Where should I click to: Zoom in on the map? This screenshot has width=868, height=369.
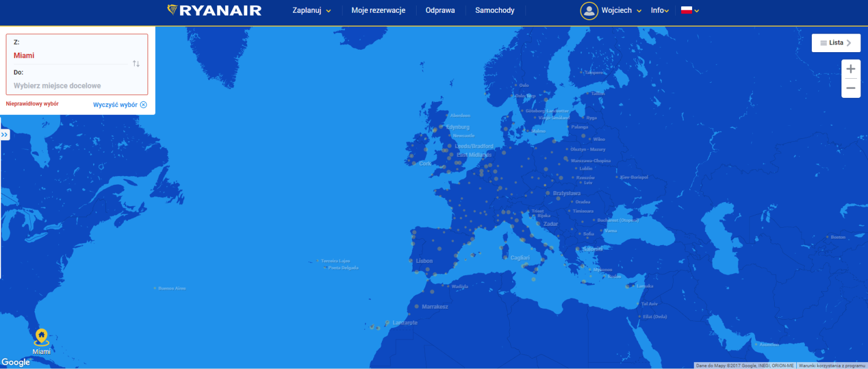tap(851, 69)
